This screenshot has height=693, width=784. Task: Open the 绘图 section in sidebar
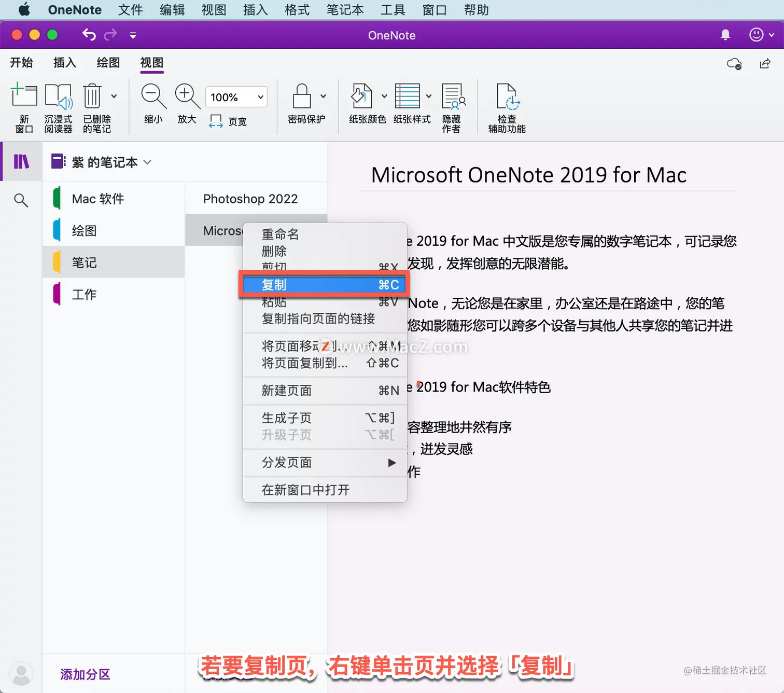click(x=114, y=230)
